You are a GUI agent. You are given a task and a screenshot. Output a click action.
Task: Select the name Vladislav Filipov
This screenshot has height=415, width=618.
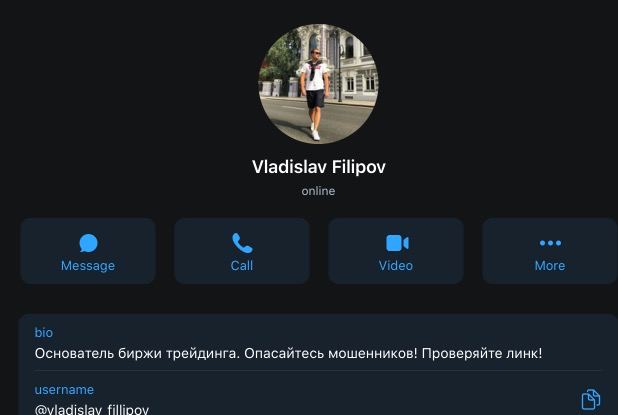(318, 167)
